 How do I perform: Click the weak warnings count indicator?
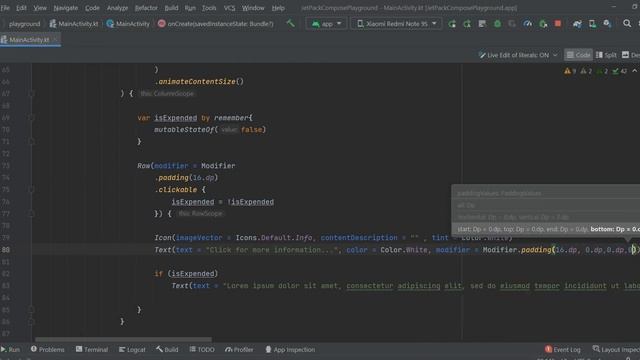[x=586, y=71]
